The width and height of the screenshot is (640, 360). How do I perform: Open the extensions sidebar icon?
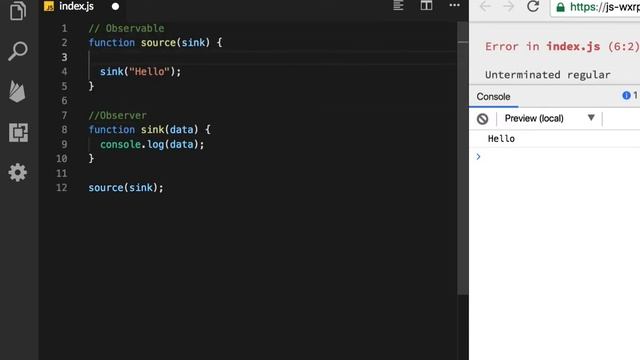(x=18, y=132)
